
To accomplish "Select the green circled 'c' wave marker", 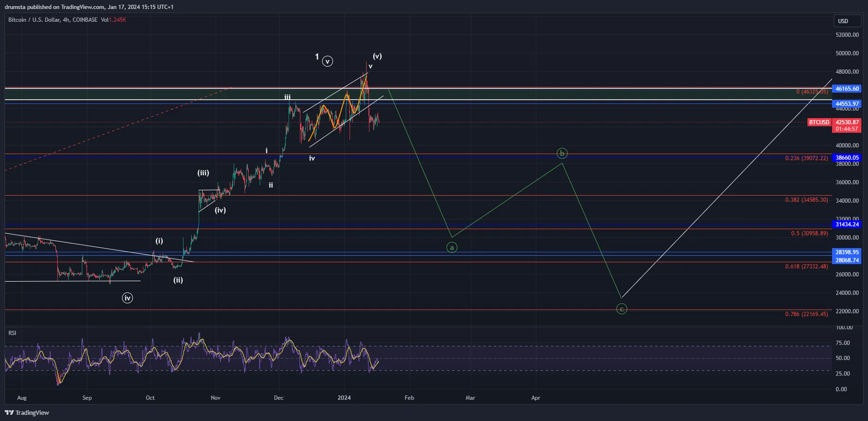I will click(622, 309).
